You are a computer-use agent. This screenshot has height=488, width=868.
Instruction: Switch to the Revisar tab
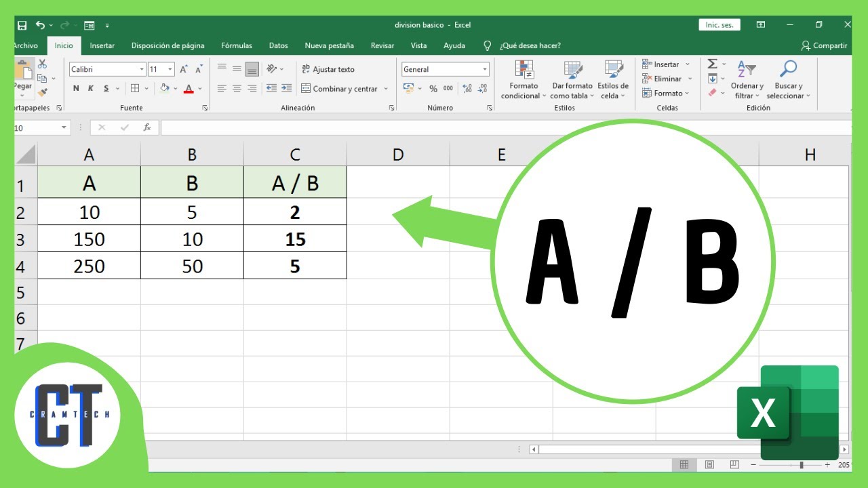(382, 45)
